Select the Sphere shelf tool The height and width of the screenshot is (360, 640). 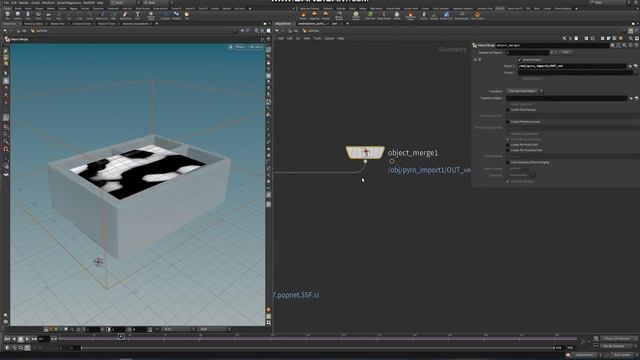(18, 16)
